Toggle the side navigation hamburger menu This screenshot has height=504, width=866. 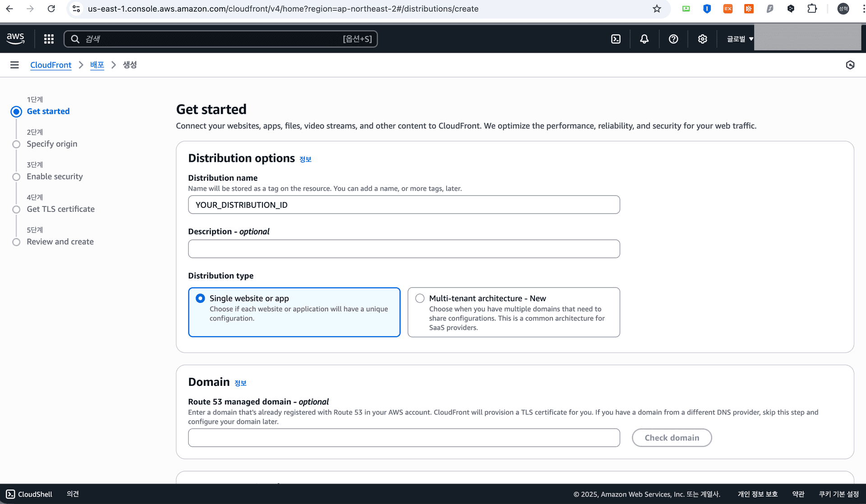[x=14, y=65]
